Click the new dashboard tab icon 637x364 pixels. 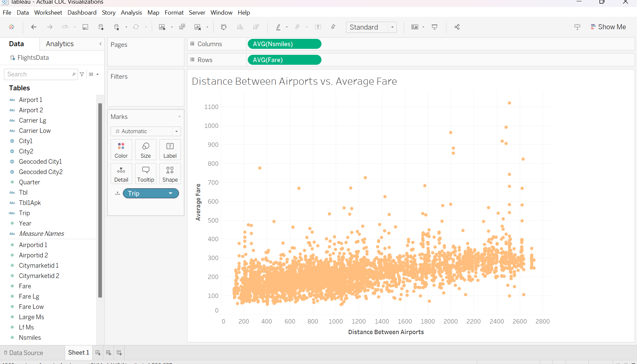pyautogui.click(x=109, y=353)
